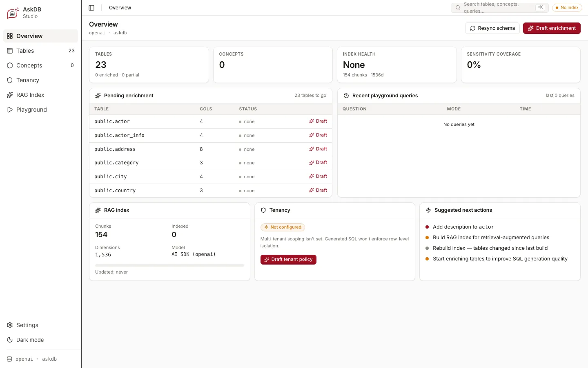Click the Tables stat card

(x=149, y=65)
